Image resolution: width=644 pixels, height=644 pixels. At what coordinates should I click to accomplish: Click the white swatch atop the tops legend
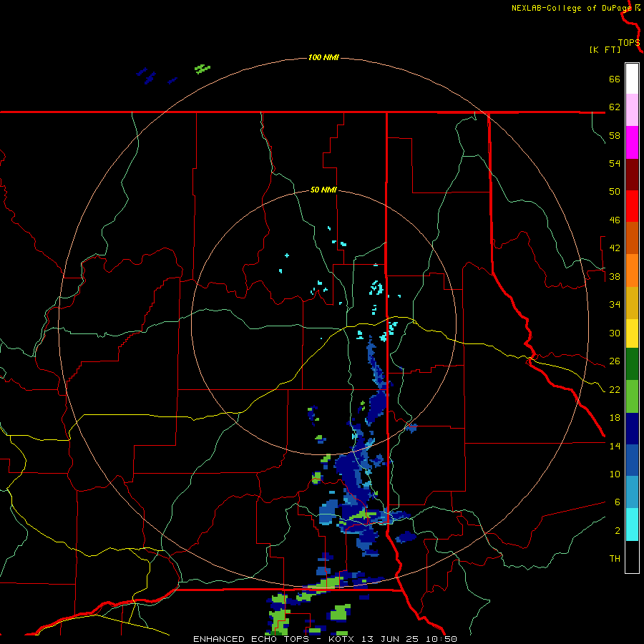click(632, 79)
